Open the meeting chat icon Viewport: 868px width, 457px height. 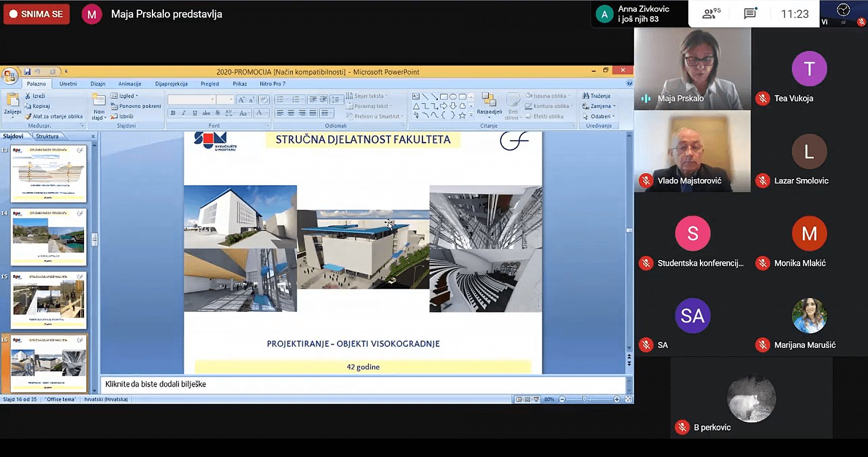tap(750, 14)
